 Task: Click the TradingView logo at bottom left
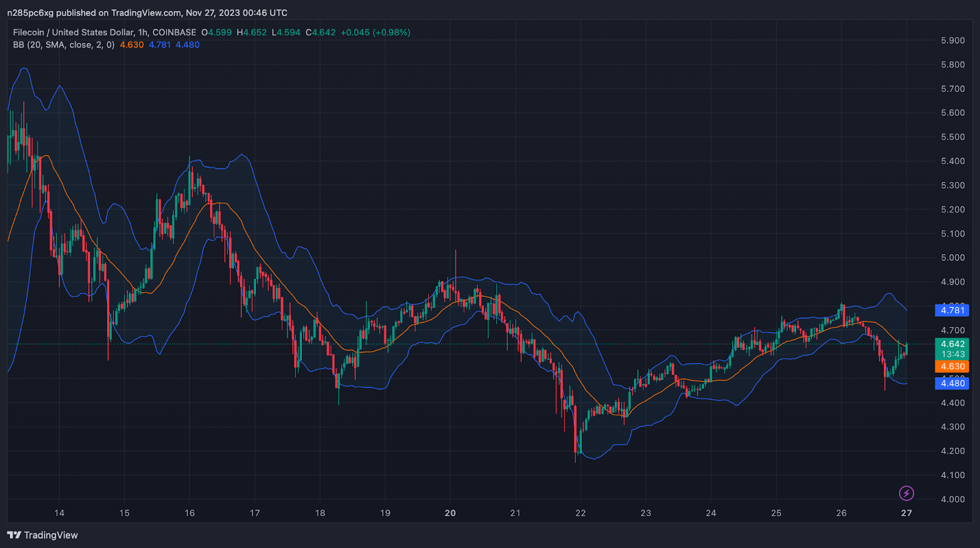(43, 535)
